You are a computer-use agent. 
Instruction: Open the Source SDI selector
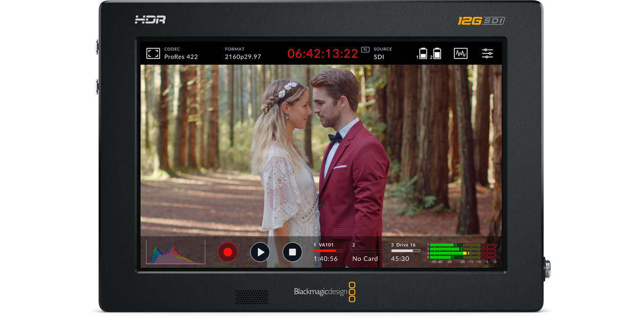[382, 53]
